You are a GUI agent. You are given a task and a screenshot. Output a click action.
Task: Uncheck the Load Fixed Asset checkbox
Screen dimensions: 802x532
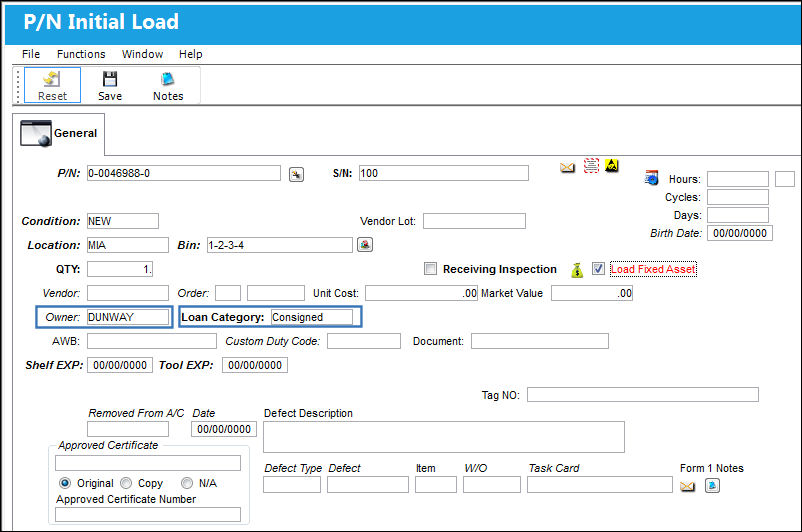598,269
